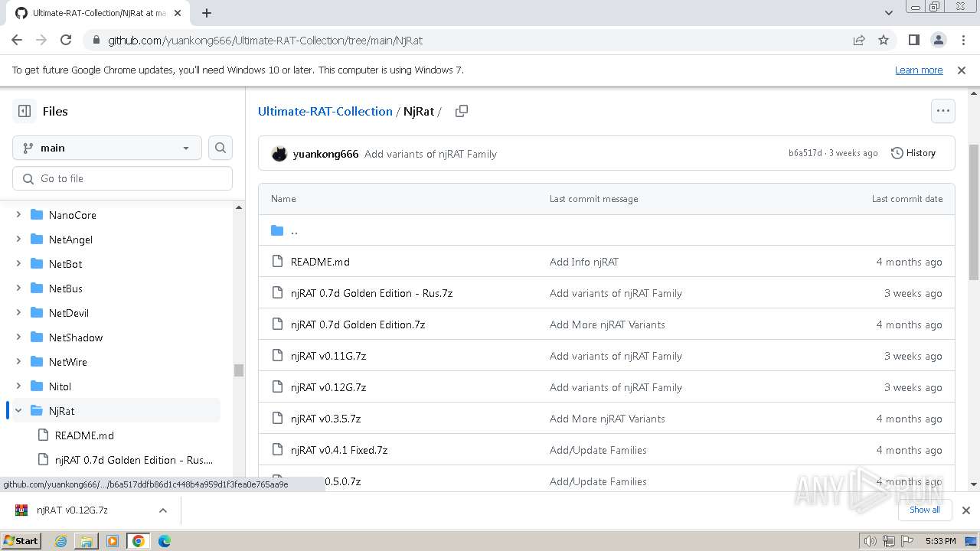Open download options for njRAT v0.12G.7z

point(162,510)
